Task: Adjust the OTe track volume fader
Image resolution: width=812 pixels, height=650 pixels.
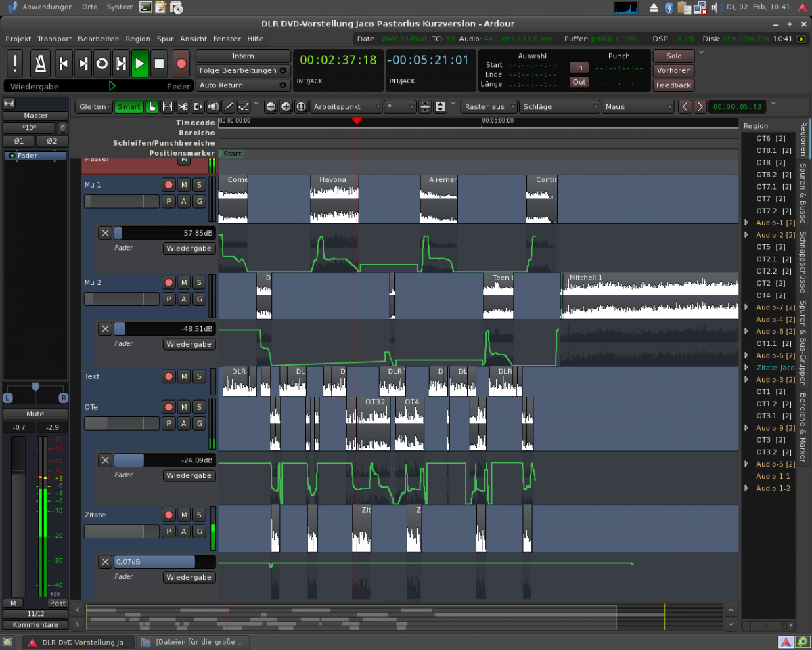Action: 122,424
